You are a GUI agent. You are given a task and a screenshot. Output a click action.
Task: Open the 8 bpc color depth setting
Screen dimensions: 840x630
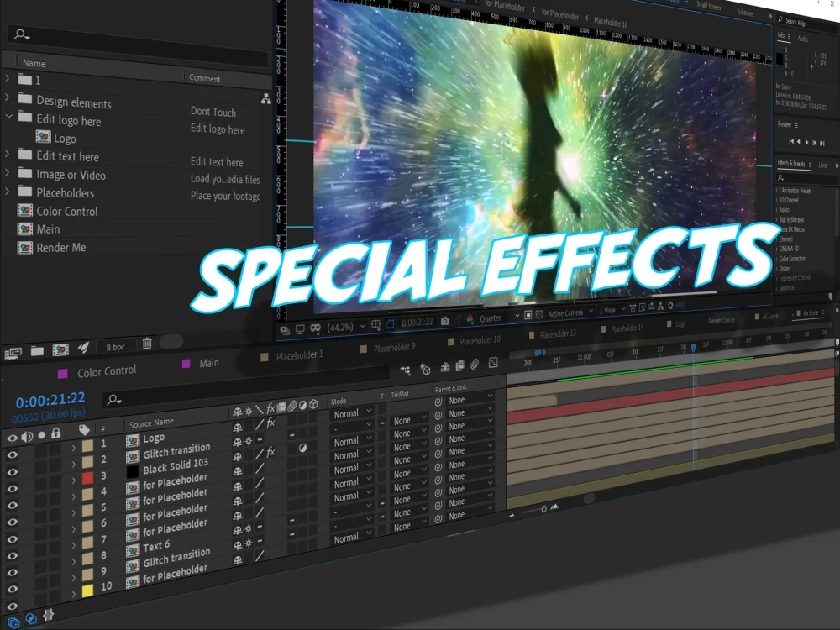click(115, 347)
